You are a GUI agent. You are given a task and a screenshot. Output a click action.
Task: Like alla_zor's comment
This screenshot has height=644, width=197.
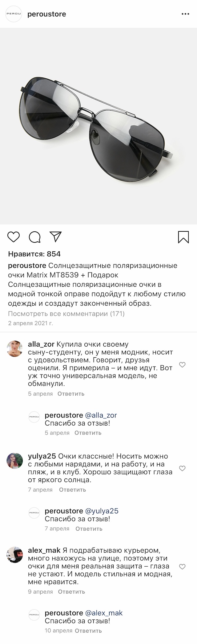point(182,365)
